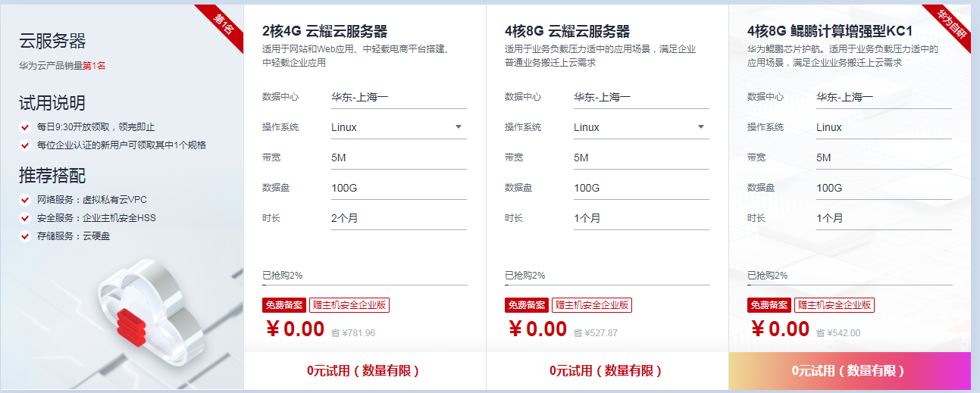Viewport: 980px width, 393px height.
Task: Click checkmark icon beside 存储服务 云硬盘
Action: [x=26, y=236]
